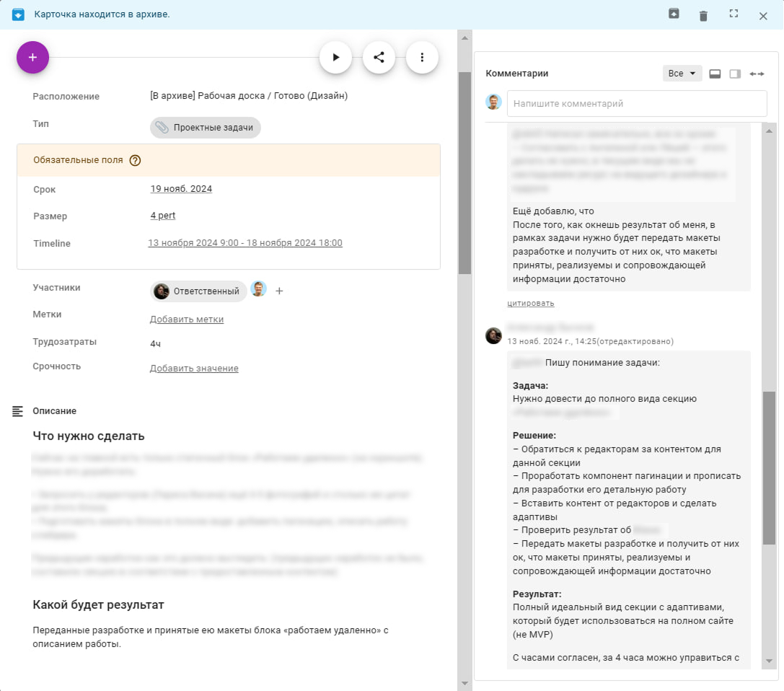The image size is (784, 691).
Task: Expand comments panel width arrows icon
Action: [757, 74]
